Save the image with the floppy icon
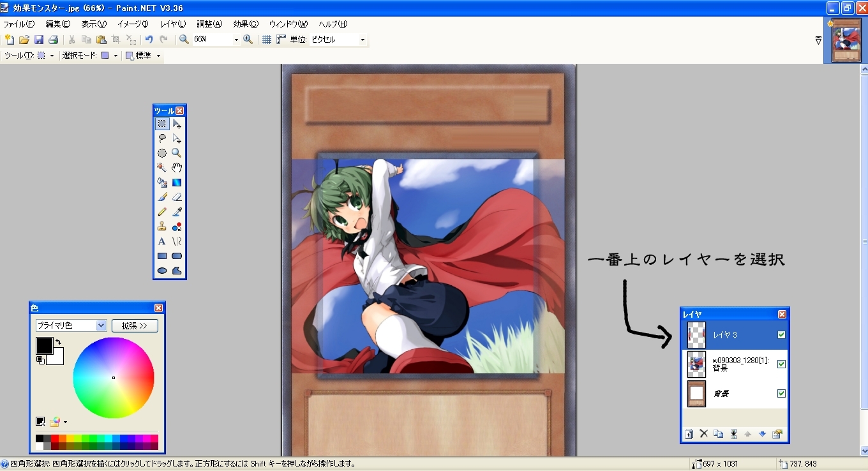This screenshot has height=471, width=868. click(x=39, y=40)
